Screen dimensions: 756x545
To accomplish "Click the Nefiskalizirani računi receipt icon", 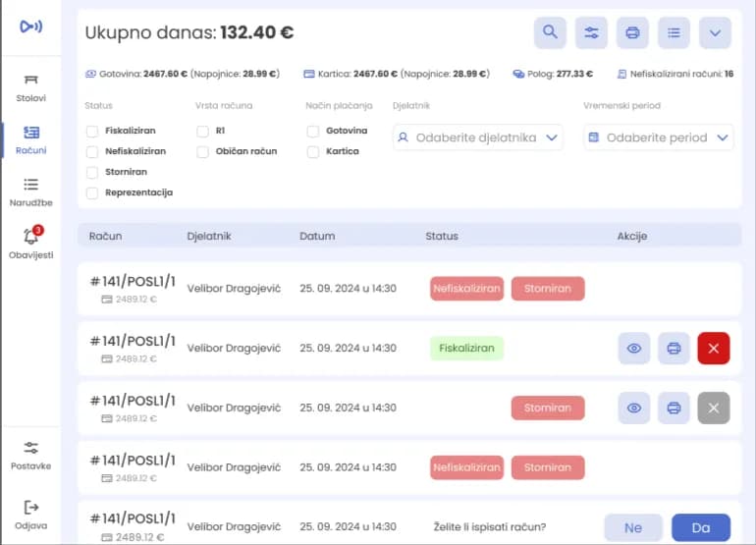I will click(621, 74).
